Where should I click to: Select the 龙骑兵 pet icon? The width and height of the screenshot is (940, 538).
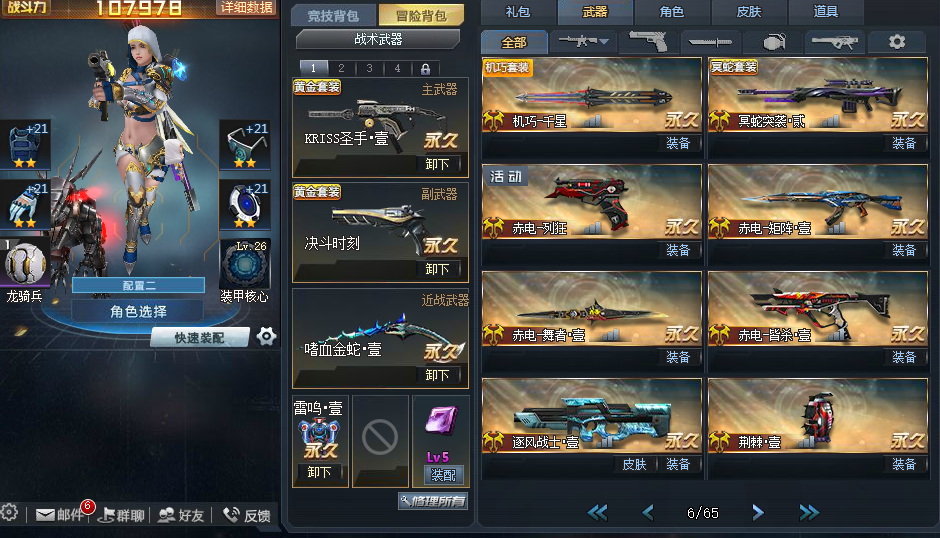(25, 264)
